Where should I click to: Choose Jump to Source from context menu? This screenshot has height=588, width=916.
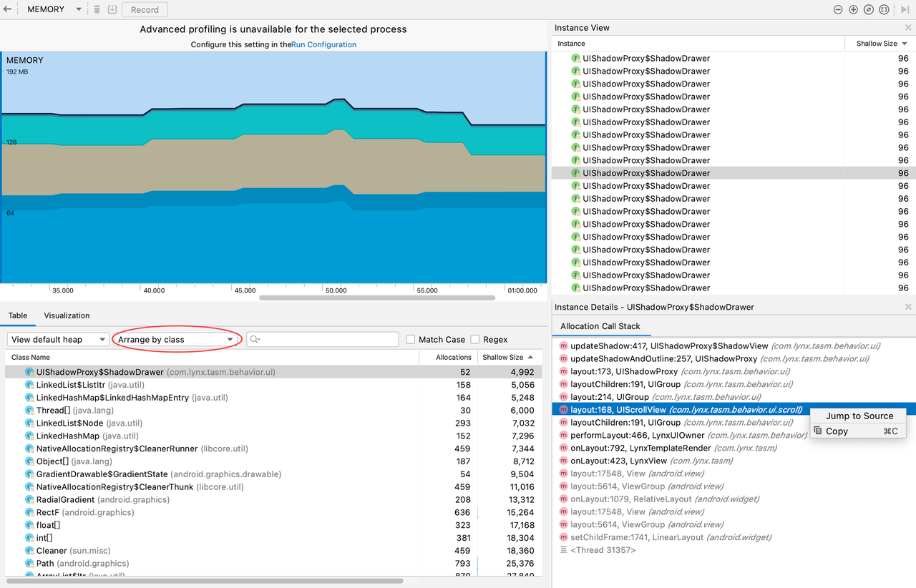[x=859, y=416]
